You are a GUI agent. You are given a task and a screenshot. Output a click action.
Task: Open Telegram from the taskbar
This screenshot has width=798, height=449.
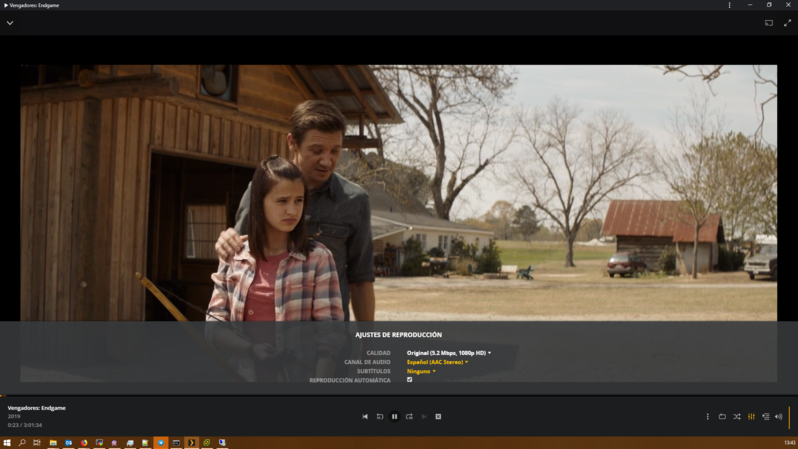pyautogui.click(x=161, y=443)
